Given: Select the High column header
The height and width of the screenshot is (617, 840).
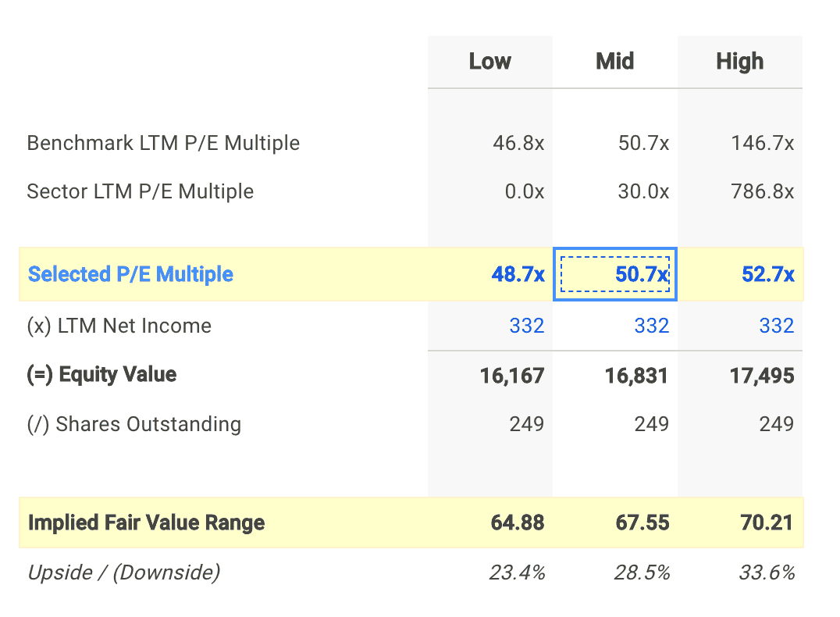Looking at the screenshot, I should (739, 62).
